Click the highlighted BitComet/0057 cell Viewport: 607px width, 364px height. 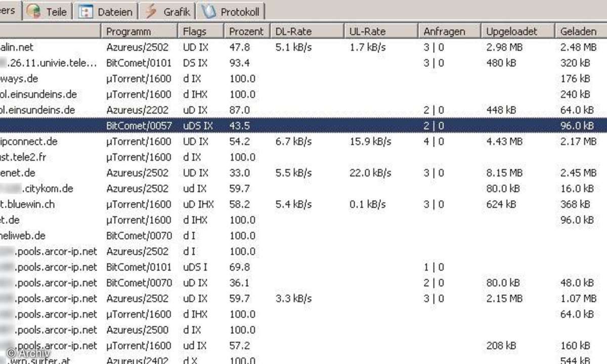139,126
